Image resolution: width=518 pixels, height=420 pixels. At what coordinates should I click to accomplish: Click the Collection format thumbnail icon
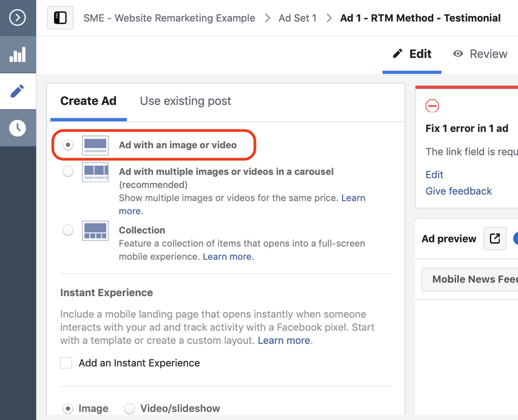click(x=95, y=231)
